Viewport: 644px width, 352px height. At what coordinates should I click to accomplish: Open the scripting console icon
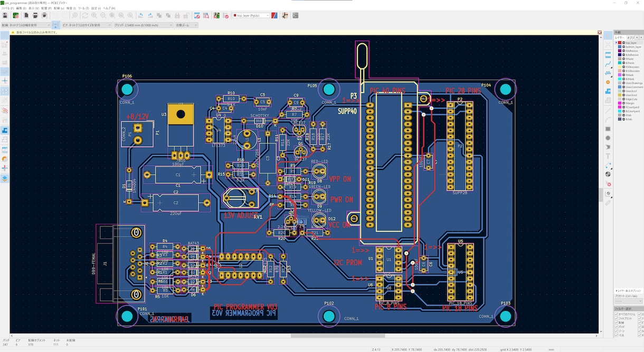tap(296, 15)
